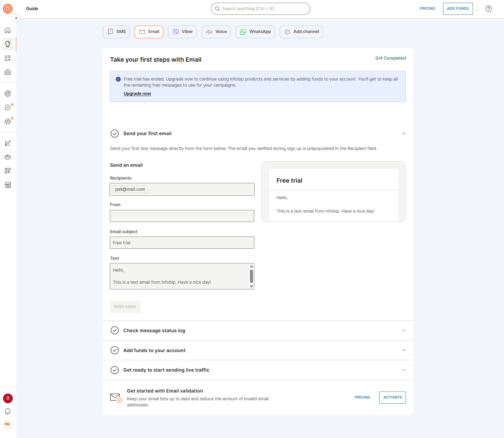Select the WhatsApp channel tab

[255, 32]
